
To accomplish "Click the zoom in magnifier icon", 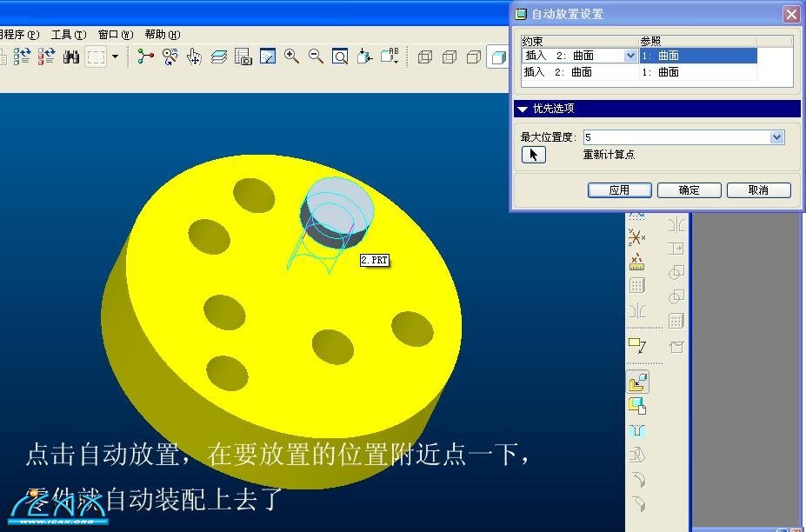I will tap(292, 57).
